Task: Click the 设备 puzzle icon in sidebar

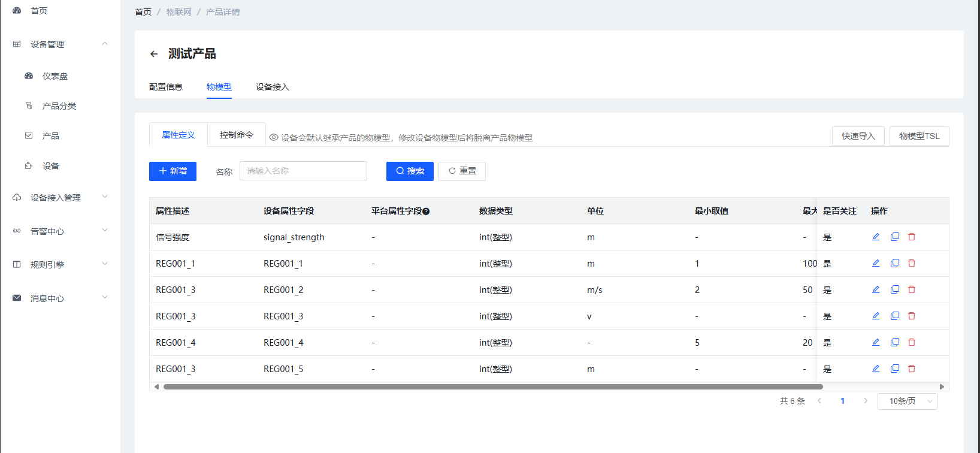Action: [29, 166]
